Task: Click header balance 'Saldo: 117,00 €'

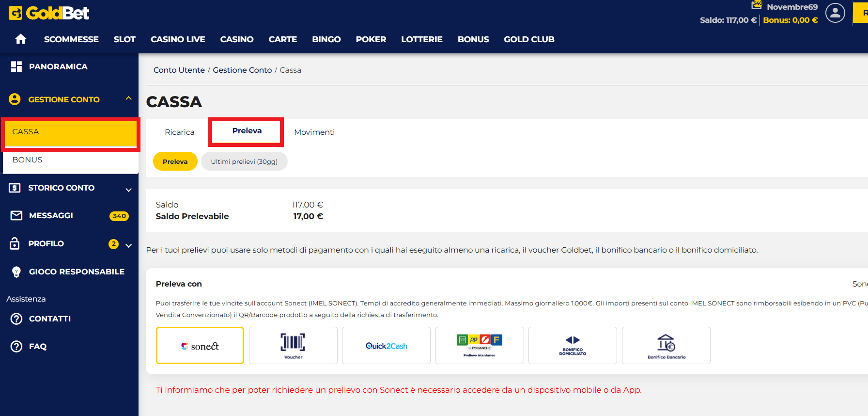Action: (728, 20)
